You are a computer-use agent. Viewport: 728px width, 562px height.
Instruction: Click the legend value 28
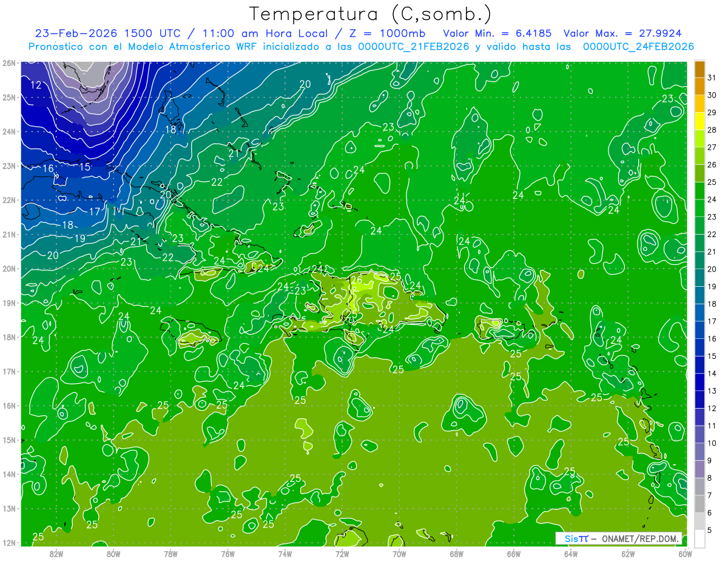click(x=712, y=130)
